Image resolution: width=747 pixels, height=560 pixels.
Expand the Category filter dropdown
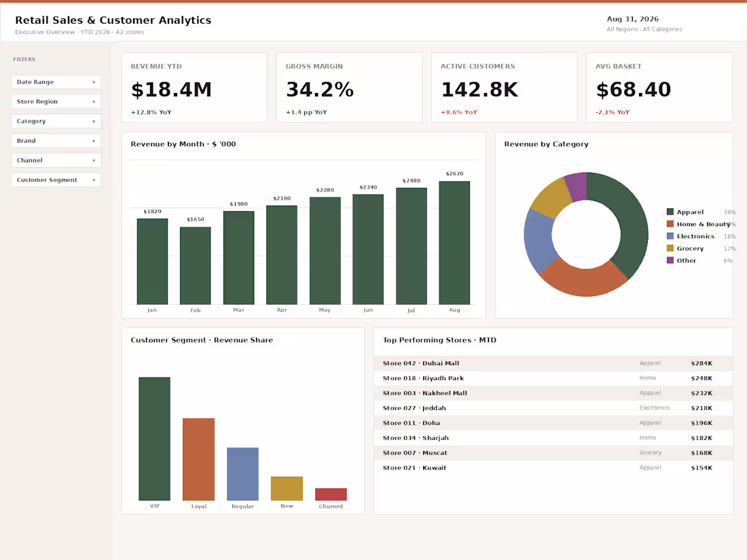(56, 121)
